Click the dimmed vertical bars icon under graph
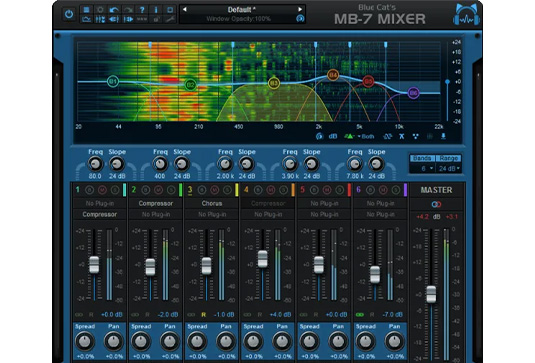This screenshot has width=535, height=363. [430, 136]
